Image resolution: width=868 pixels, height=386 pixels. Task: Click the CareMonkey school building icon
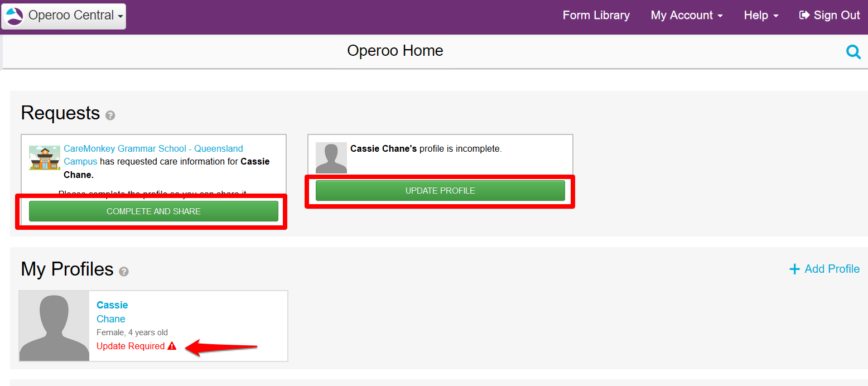(x=45, y=157)
